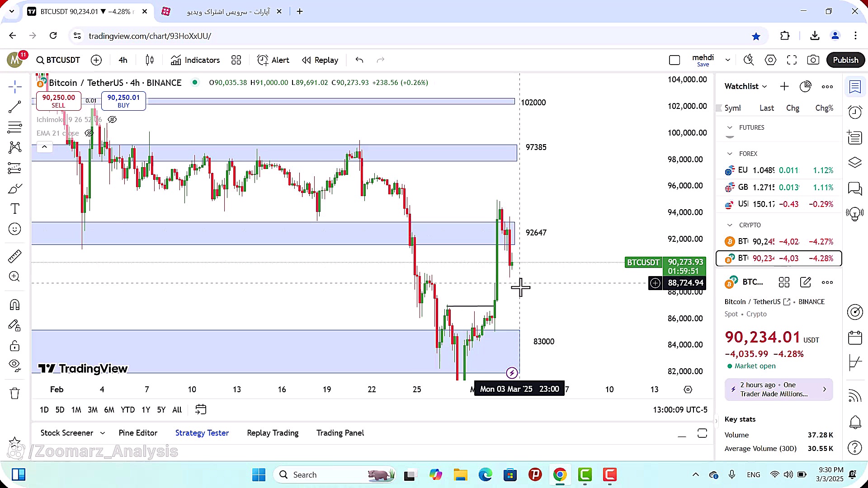The image size is (868, 488).
Task: Change time zone 13:00:09 UTC-5
Action: tap(680, 410)
